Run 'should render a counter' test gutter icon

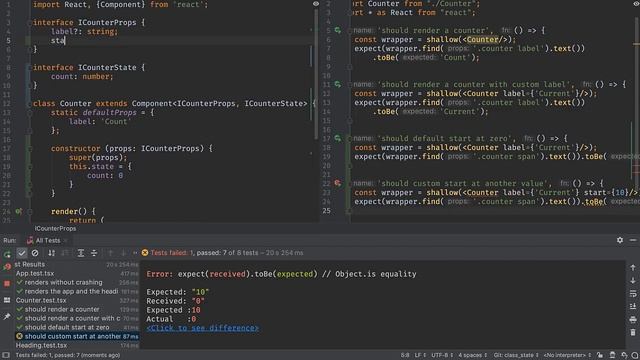point(338,30)
